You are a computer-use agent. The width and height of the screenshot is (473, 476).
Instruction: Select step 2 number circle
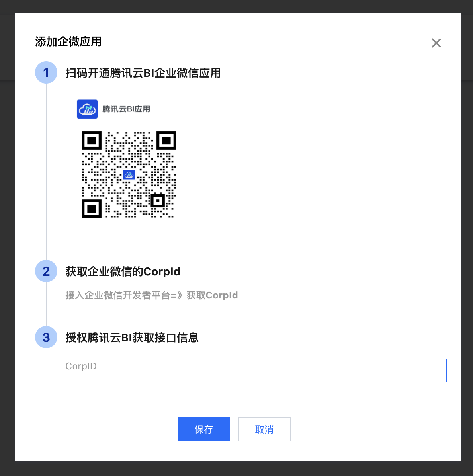46,271
